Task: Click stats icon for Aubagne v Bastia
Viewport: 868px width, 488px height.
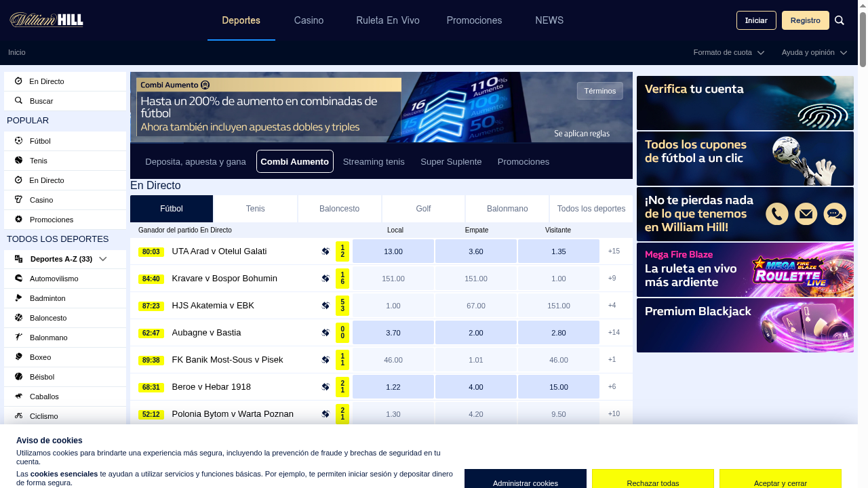Action: (x=325, y=333)
